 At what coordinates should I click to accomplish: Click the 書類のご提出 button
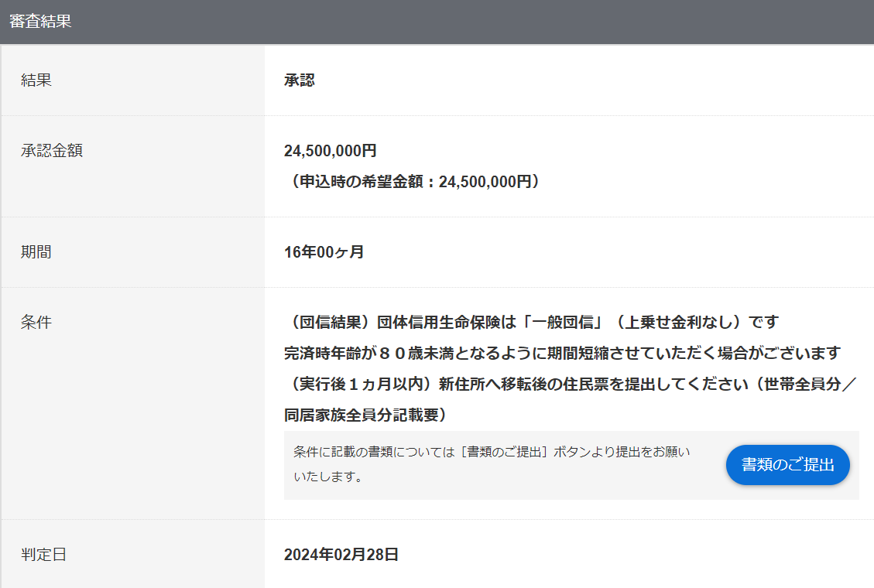click(x=787, y=465)
